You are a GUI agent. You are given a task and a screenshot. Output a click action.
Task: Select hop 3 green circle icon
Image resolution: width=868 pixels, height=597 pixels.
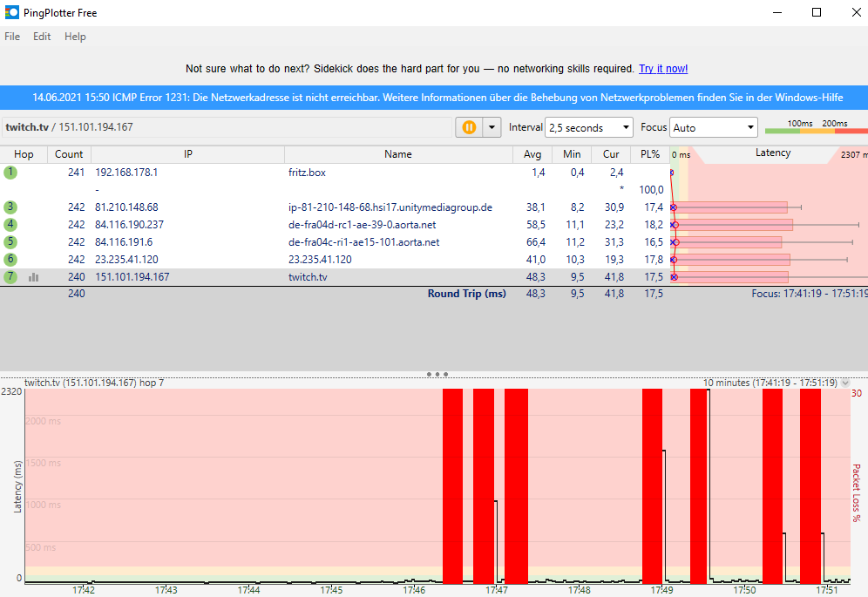10,207
